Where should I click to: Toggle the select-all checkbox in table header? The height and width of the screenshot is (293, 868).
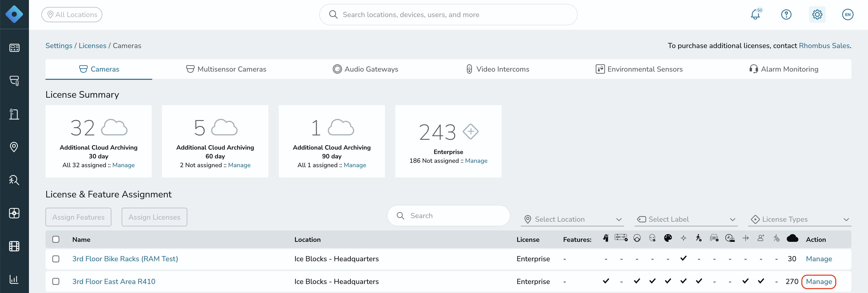click(56, 240)
